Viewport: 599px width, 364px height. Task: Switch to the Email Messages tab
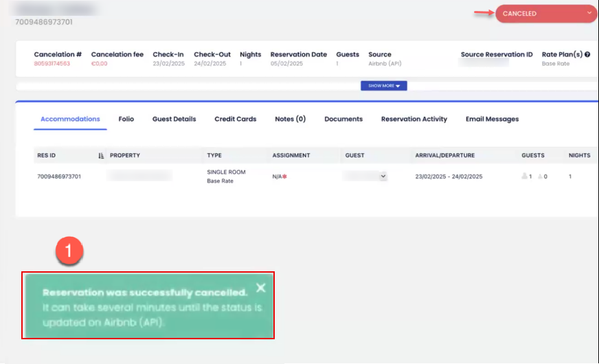click(492, 119)
